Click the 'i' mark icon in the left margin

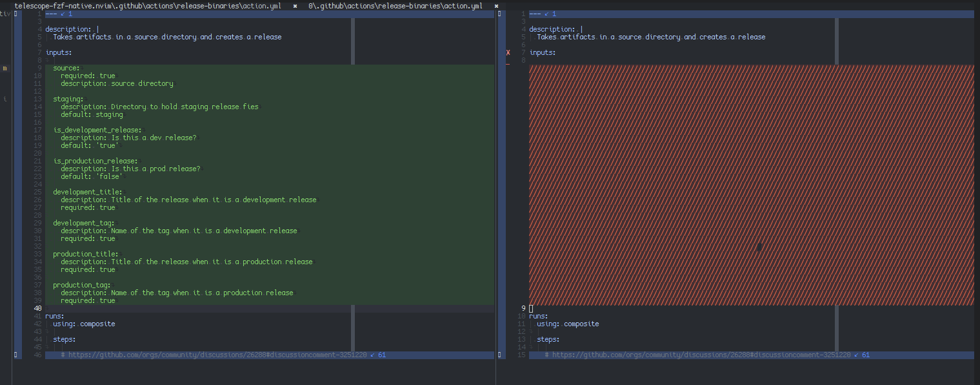(4, 99)
